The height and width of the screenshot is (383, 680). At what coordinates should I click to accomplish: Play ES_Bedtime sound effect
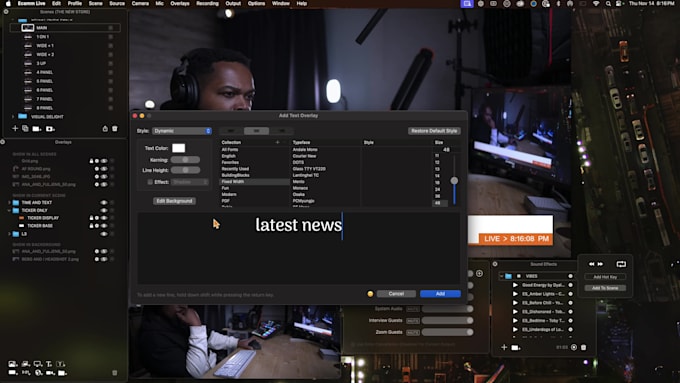[x=515, y=321]
